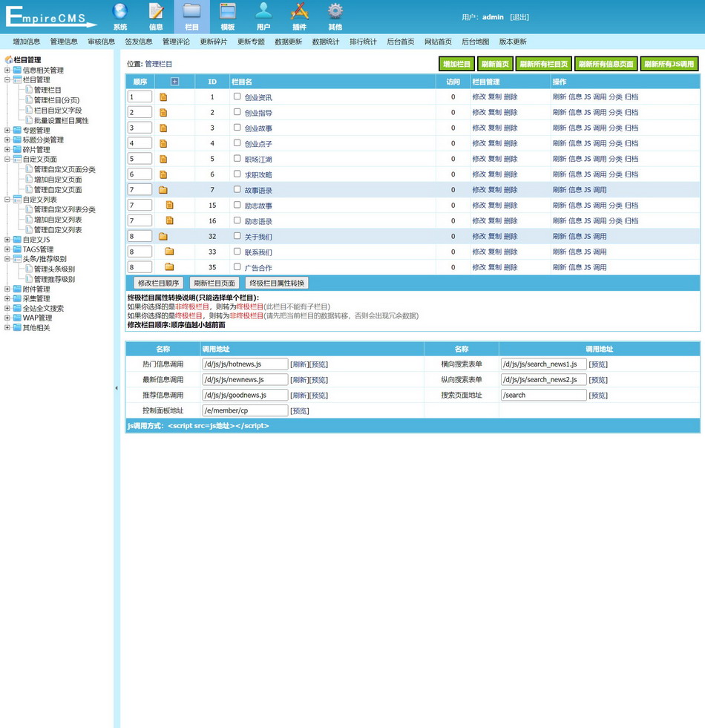Click the folder icon for 广告合作 row
This screenshot has height=728, width=705.
coord(169,267)
